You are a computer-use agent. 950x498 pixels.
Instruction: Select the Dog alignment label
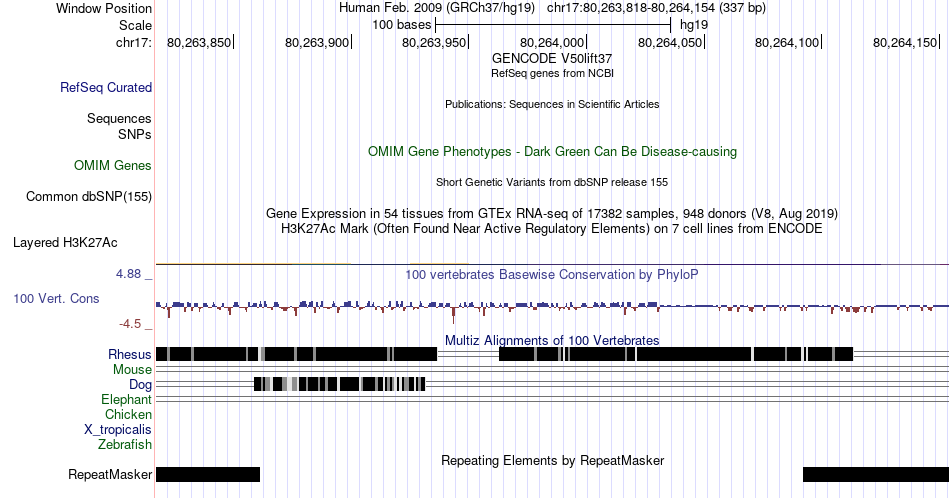(x=141, y=385)
